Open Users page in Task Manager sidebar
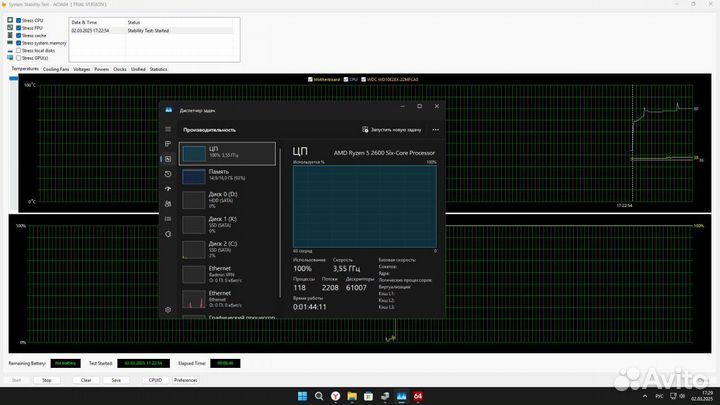This screenshot has height=405, width=720. click(x=168, y=204)
